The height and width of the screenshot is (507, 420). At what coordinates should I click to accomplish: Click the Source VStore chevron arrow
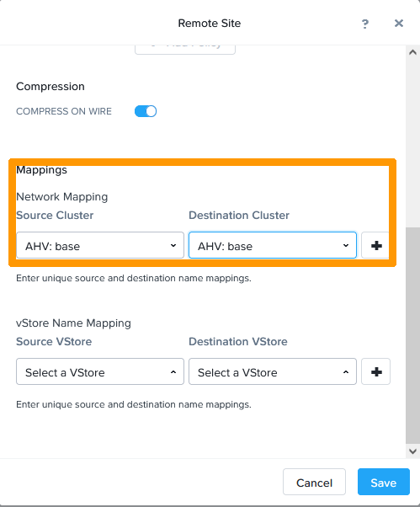click(x=173, y=372)
